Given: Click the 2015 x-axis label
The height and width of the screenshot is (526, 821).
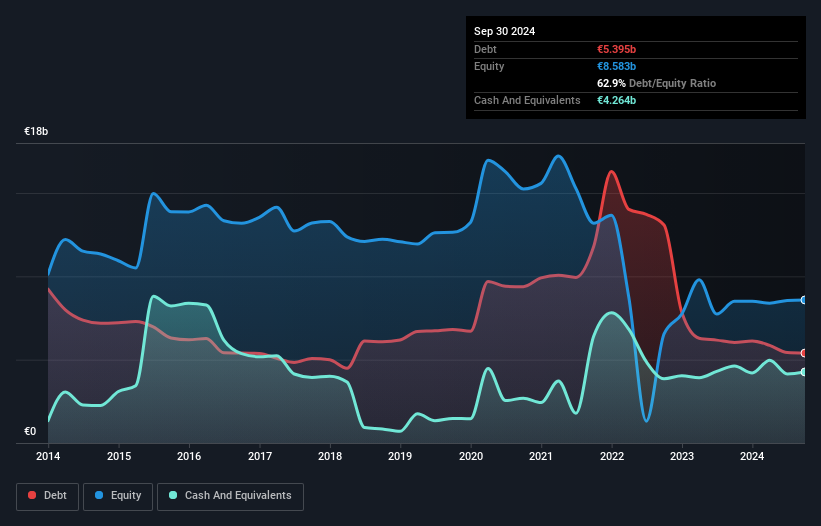Looking at the screenshot, I should pyautogui.click(x=119, y=456).
